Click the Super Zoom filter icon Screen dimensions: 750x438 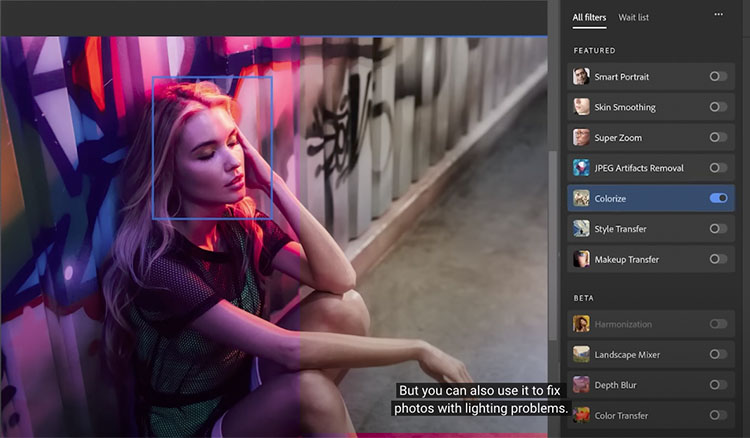pos(581,138)
